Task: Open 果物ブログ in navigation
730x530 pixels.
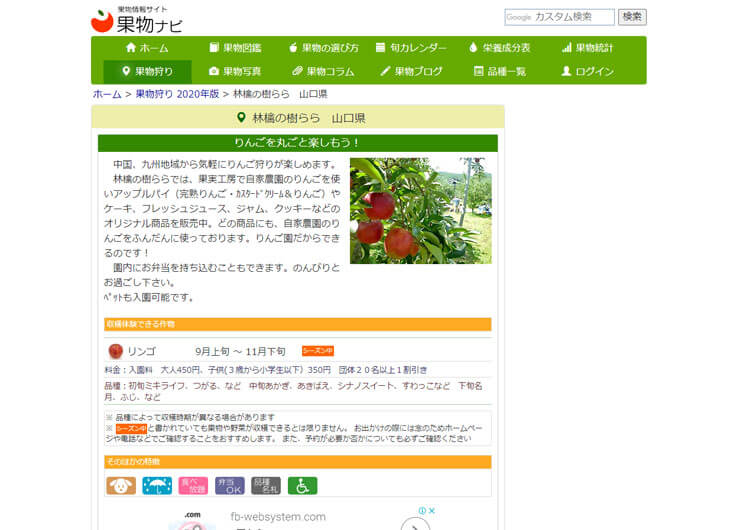Action: 411,72
